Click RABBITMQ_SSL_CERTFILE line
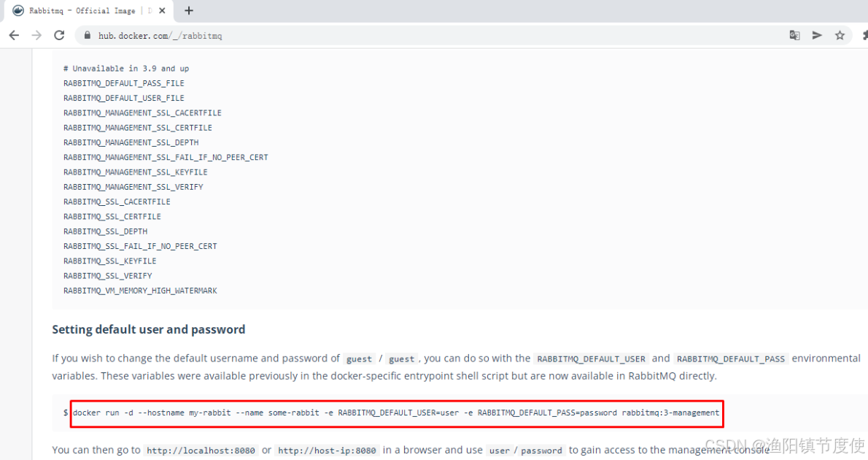The image size is (868, 460). pyautogui.click(x=112, y=217)
